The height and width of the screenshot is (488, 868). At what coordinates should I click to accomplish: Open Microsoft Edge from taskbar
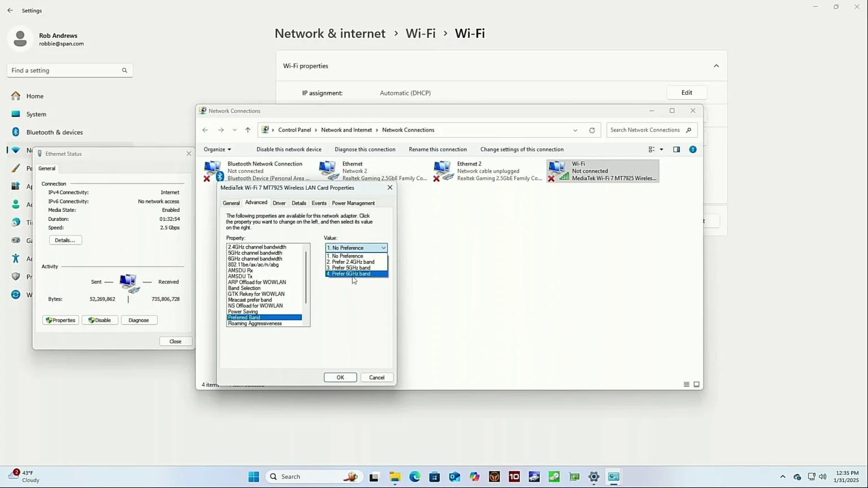tap(415, 477)
